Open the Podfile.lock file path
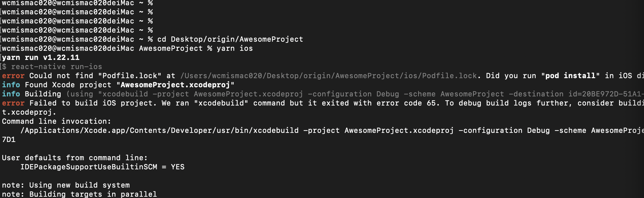This screenshot has width=644, height=198. [x=328, y=76]
